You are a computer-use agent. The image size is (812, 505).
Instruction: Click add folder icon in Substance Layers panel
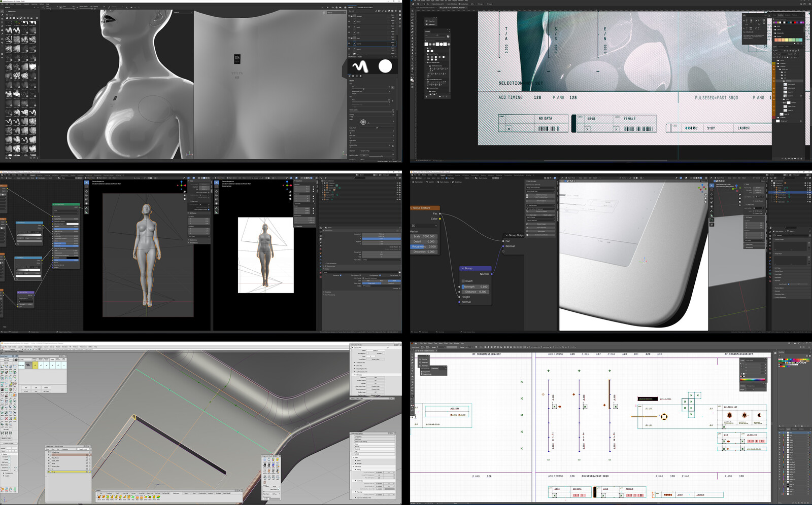click(x=392, y=11)
